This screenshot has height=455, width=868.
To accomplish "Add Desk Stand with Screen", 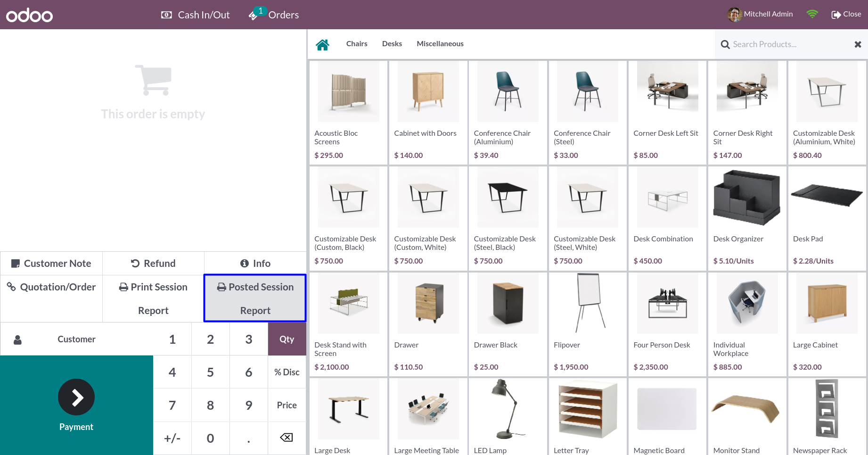I will pos(348,324).
